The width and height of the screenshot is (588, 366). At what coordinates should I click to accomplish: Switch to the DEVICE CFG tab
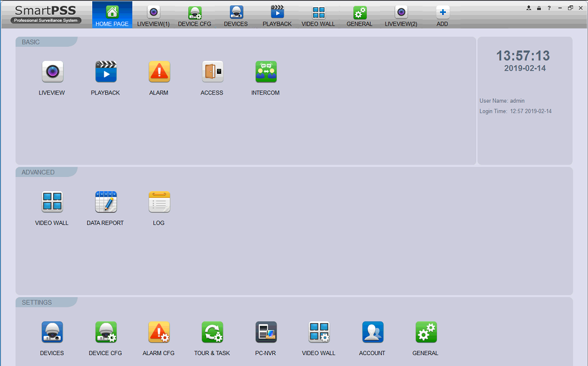click(195, 16)
